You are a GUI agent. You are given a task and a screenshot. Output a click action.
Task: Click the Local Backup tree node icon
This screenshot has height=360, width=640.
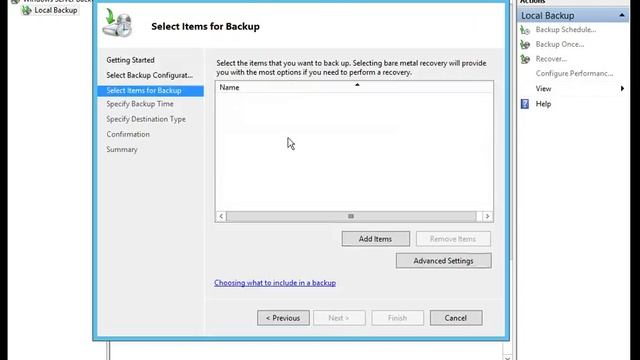click(27, 10)
